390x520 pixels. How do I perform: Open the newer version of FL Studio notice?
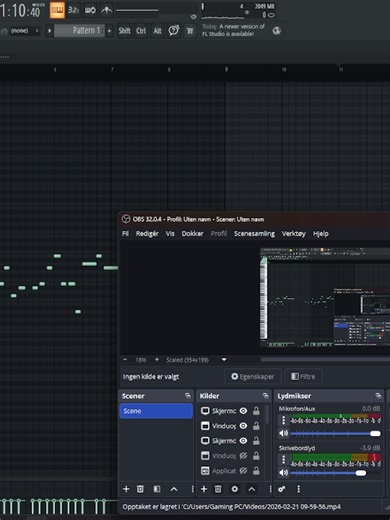(x=234, y=30)
